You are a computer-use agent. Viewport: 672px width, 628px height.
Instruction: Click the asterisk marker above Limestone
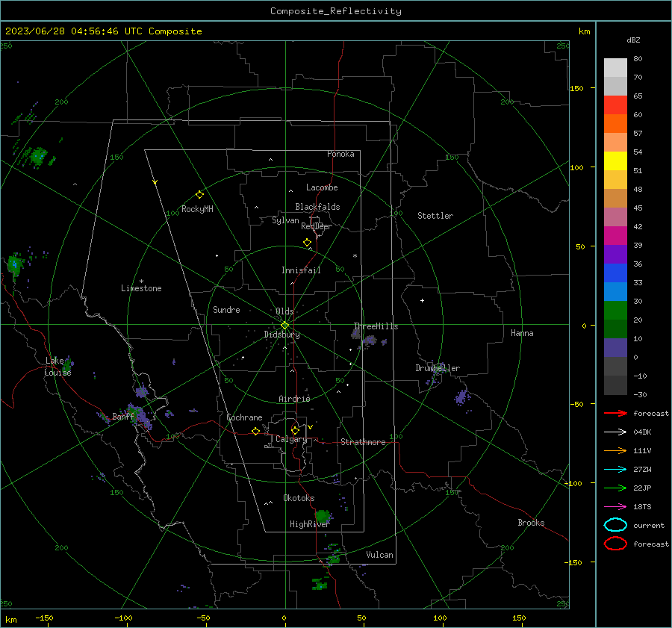click(x=141, y=282)
